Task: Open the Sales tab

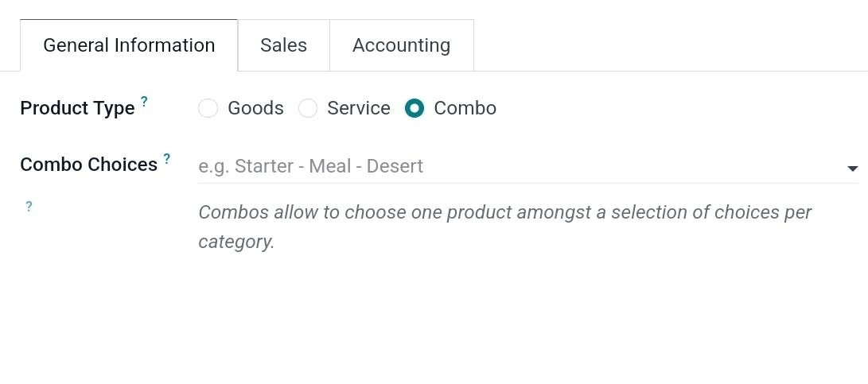Action: click(283, 45)
